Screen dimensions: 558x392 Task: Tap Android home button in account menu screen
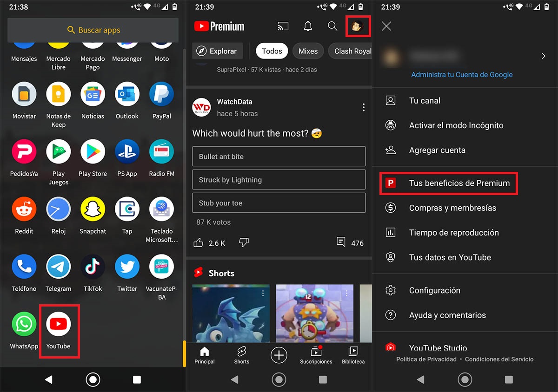point(465,379)
